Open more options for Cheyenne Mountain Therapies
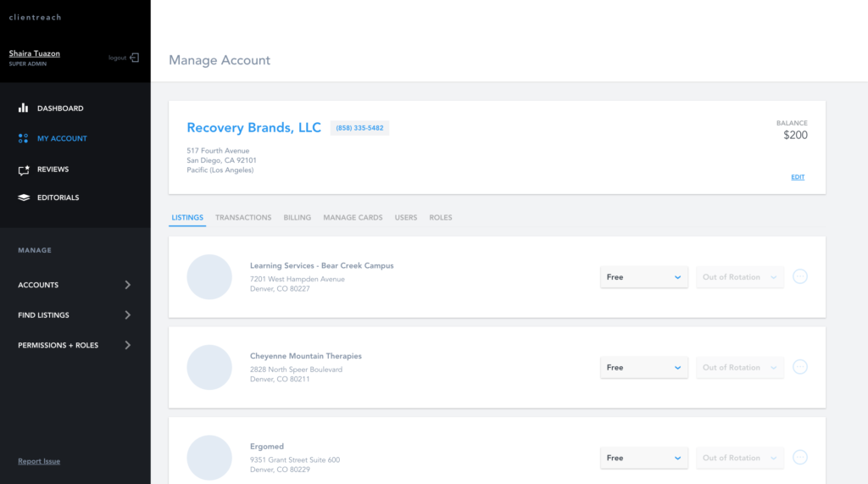 799,367
